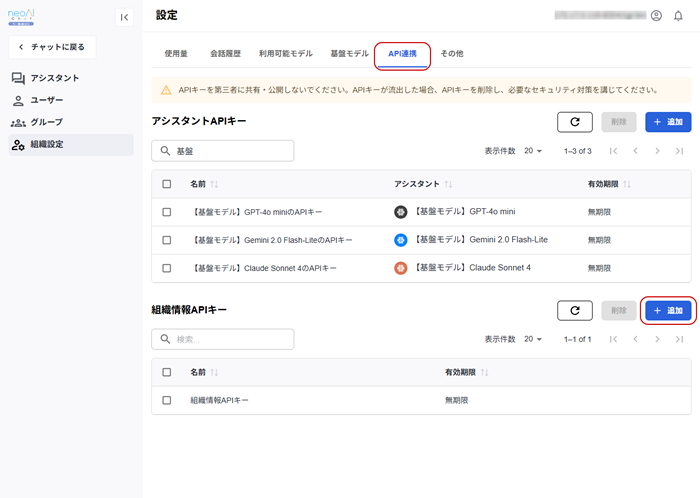The height and width of the screenshot is (498, 700).
Task: Click the グループ people icon in sidebar
Action: pos(18,122)
